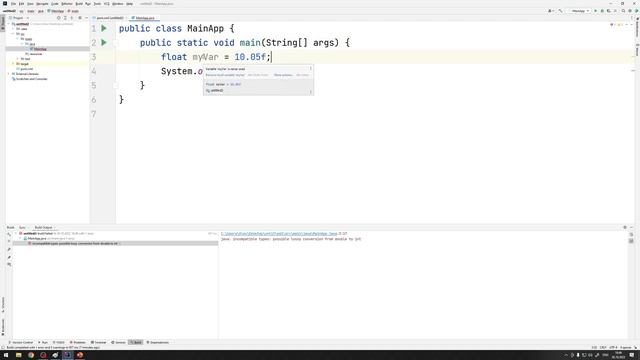Click More actions link in the tooltip
The width and height of the screenshot is (640, 360).
pyautogui.click(x=283, y=75)
